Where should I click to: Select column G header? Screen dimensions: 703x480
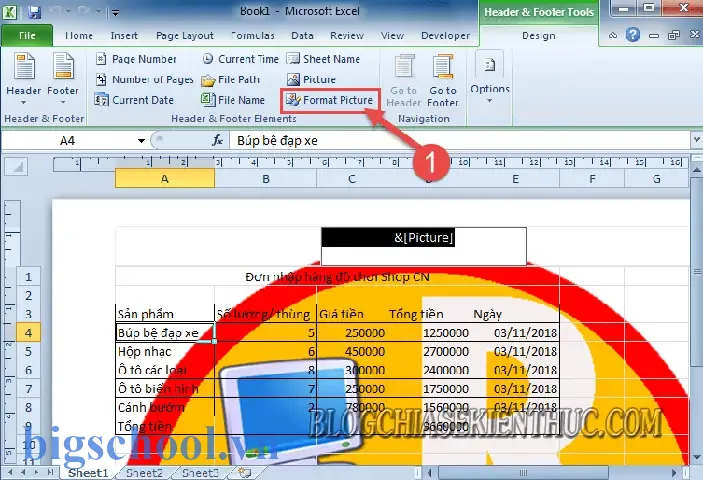pos(656,179)
